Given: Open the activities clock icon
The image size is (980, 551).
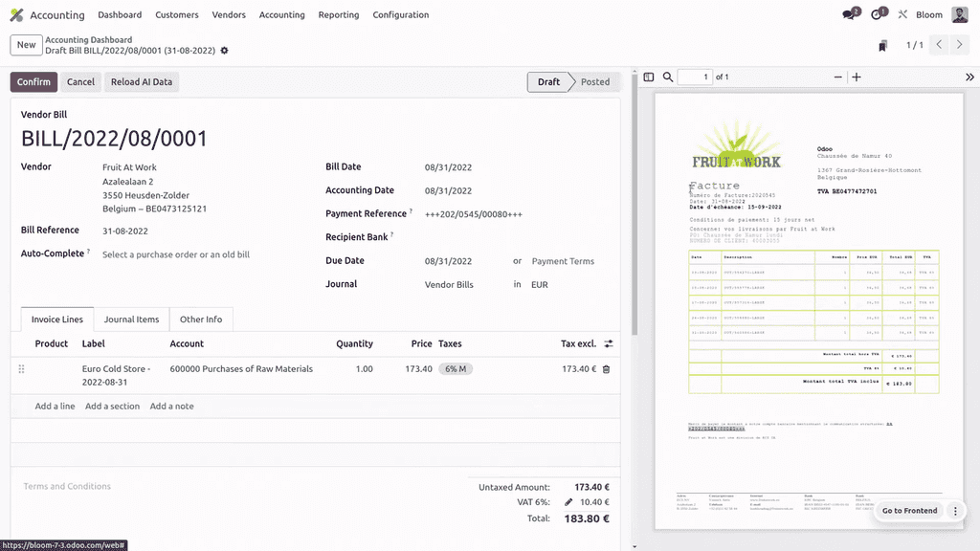Looking at the screenshot, I should [x=876, y=15].
